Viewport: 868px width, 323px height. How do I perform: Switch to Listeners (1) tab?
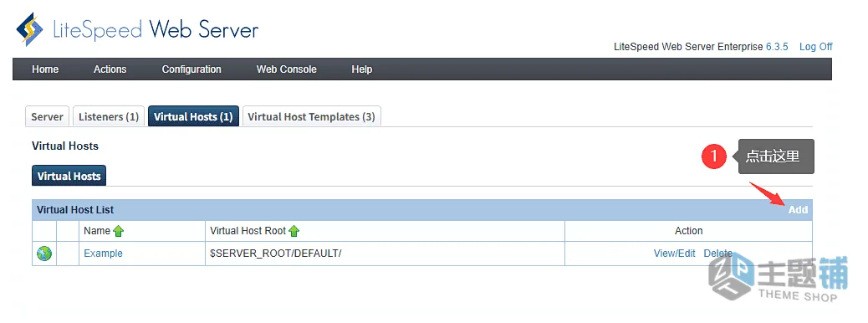(x=109, y=116)
